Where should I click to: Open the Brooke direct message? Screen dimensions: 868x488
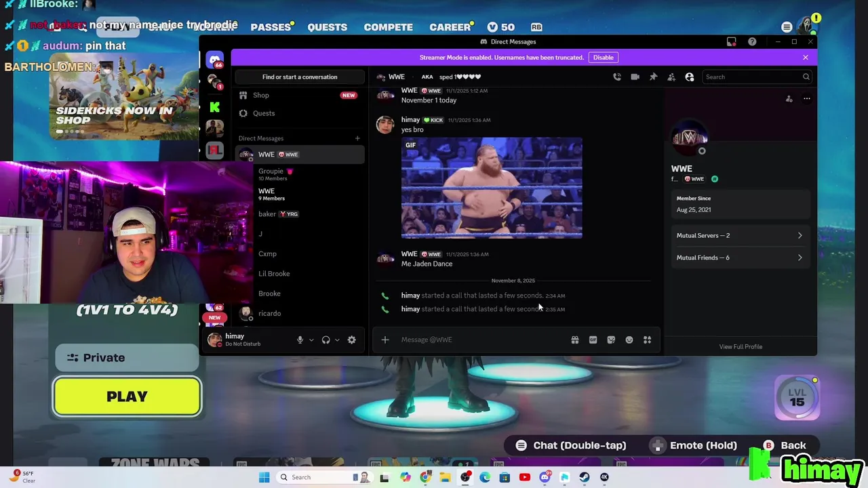coord(299,293)
